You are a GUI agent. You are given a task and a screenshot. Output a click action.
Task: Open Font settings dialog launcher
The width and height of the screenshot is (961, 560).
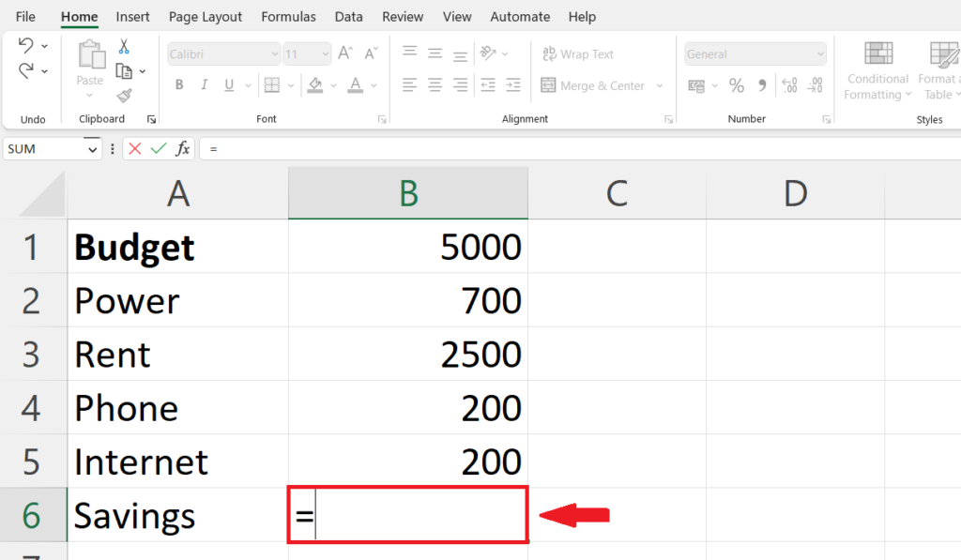pos(382,119)
